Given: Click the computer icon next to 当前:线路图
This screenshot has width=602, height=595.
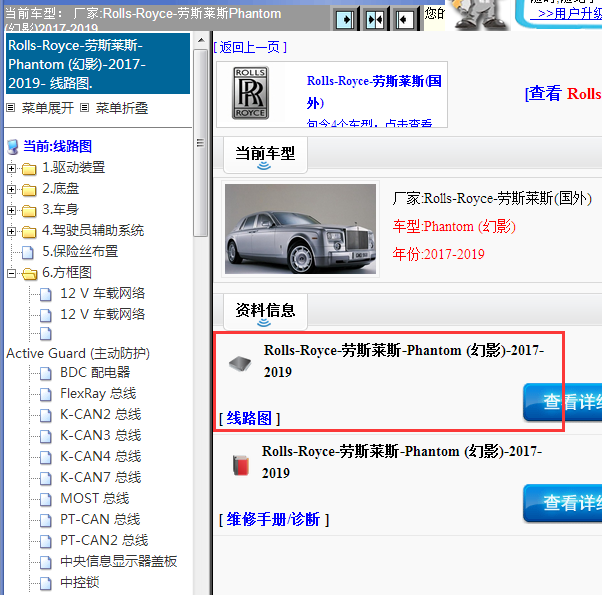Looking at the screenshot, I should pos(13,147).
